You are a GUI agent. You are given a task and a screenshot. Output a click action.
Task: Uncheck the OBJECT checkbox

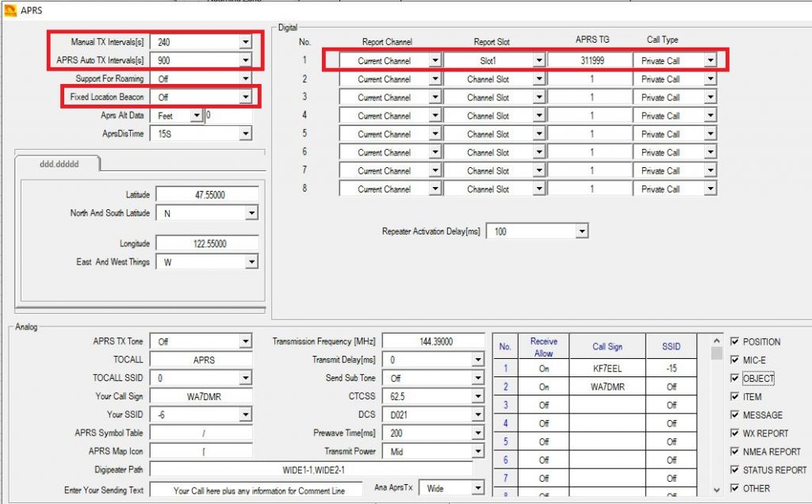[734, 378]
